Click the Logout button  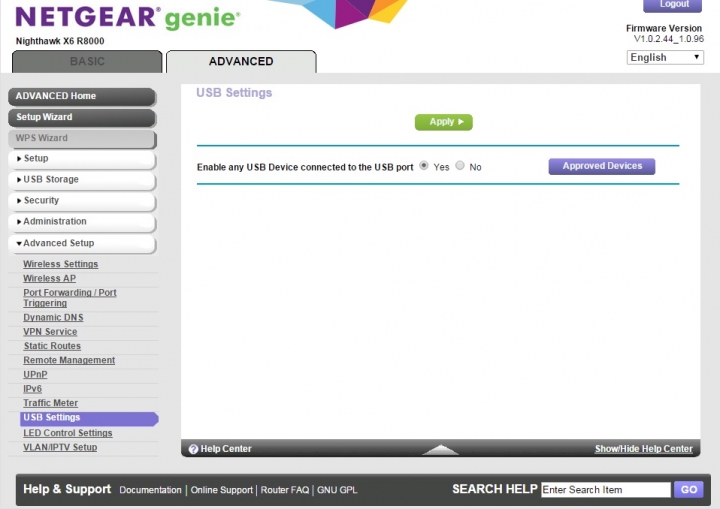click(672, 5)
